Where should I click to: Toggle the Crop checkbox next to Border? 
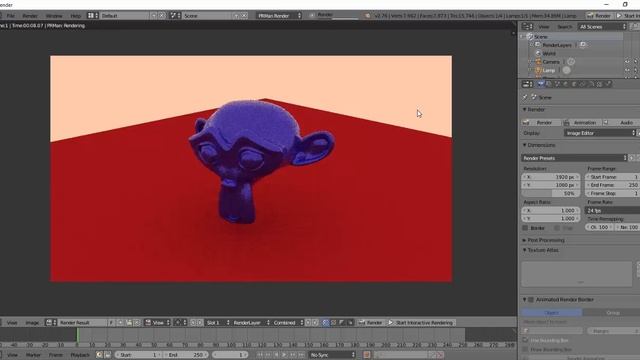(x=557, y=228)
